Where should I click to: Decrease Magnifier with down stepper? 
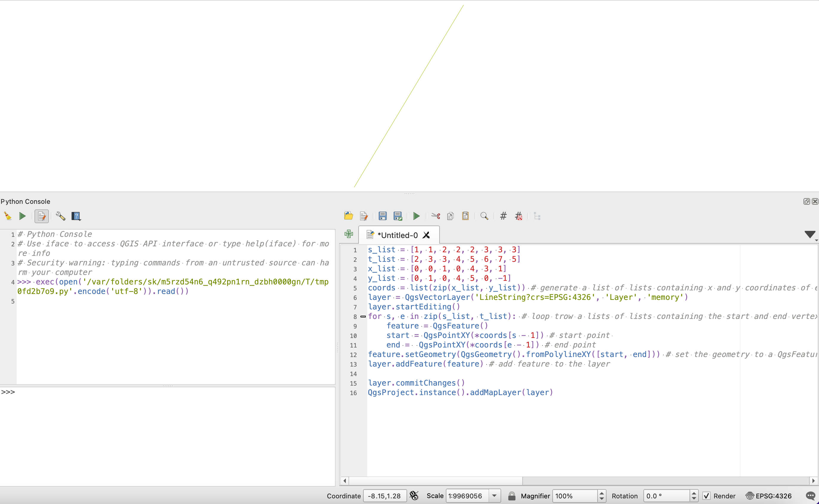602,499
